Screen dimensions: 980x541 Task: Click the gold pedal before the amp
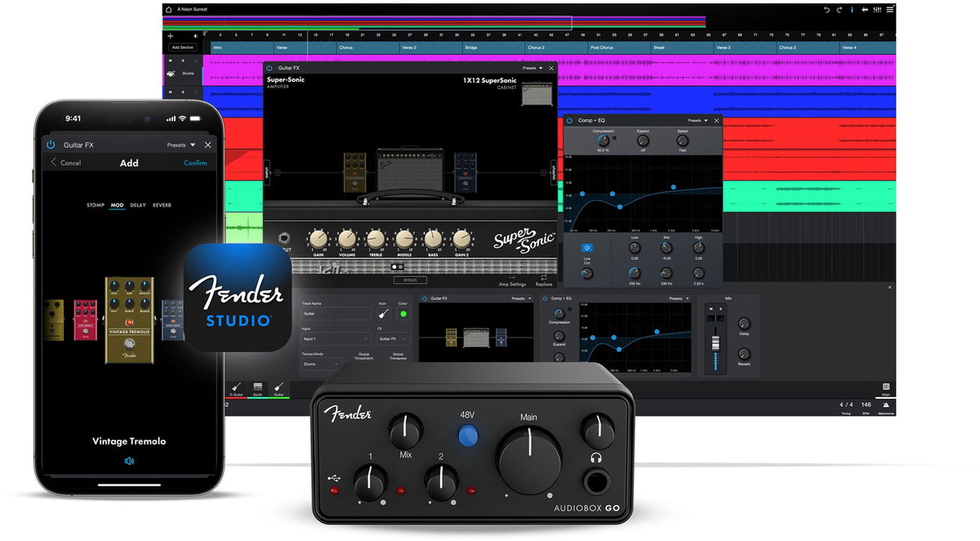pyautogui.click(x=354, y=171)
